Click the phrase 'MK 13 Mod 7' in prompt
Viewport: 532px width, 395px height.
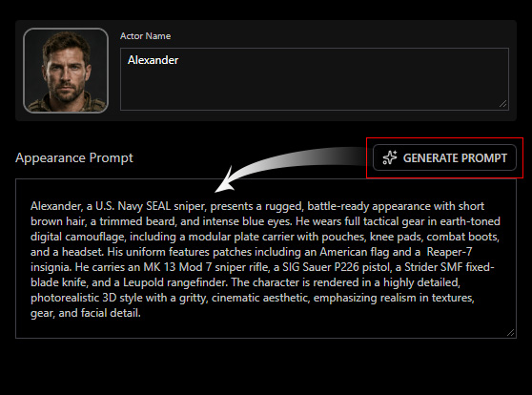(x=177, y=267)
